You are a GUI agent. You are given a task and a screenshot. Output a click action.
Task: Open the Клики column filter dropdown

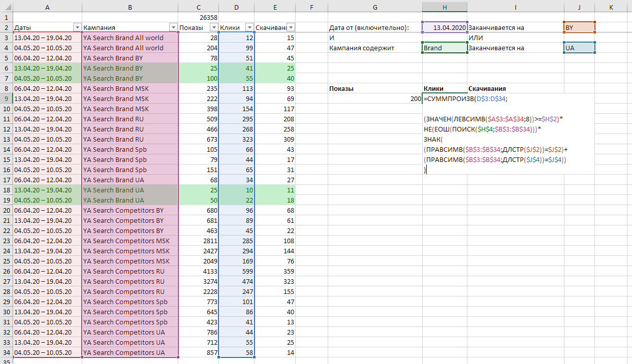tap(249, 27)
